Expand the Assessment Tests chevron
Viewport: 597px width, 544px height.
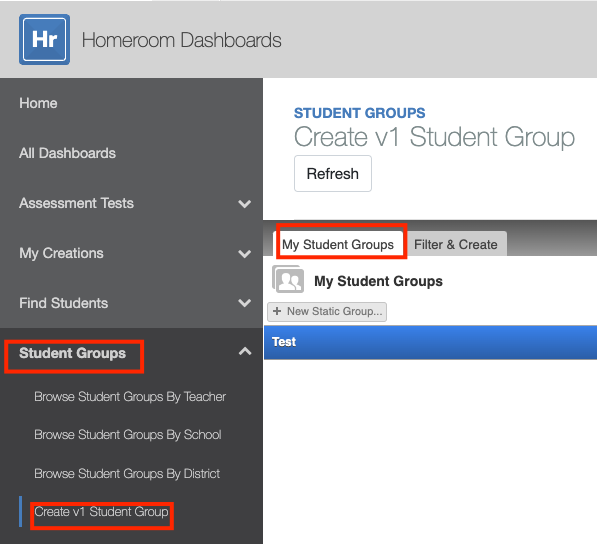(x=244, y=204)
